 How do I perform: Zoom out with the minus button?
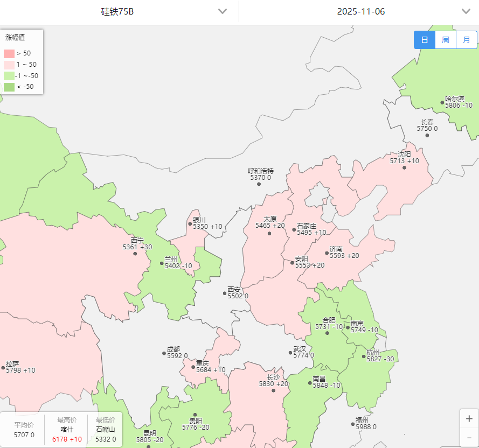[x=469, y=438]
